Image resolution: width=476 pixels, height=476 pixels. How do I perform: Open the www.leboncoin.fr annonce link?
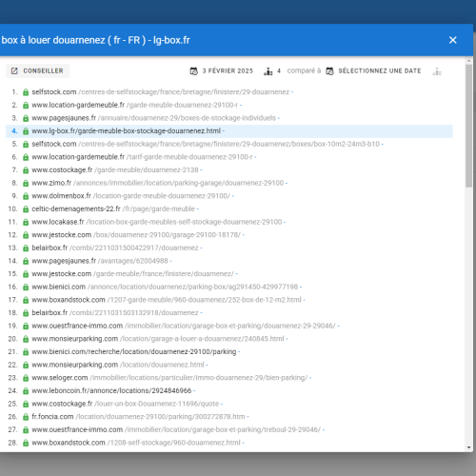pos(111,390)
